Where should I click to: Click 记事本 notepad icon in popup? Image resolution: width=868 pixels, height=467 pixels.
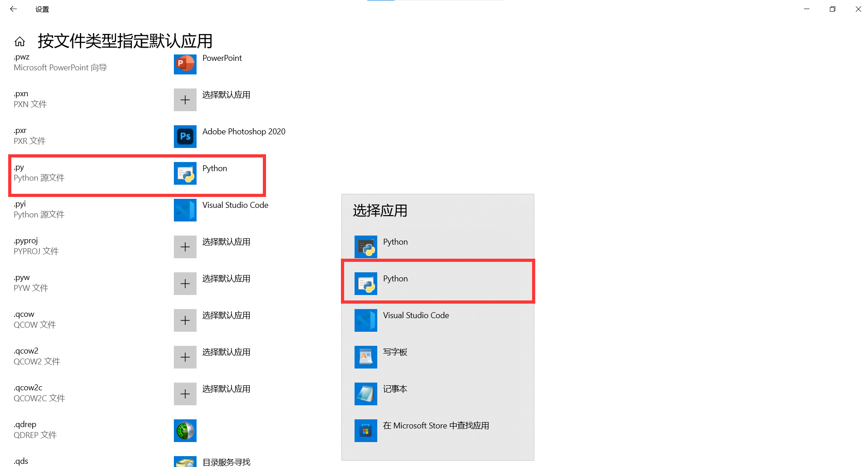(366, 394)
